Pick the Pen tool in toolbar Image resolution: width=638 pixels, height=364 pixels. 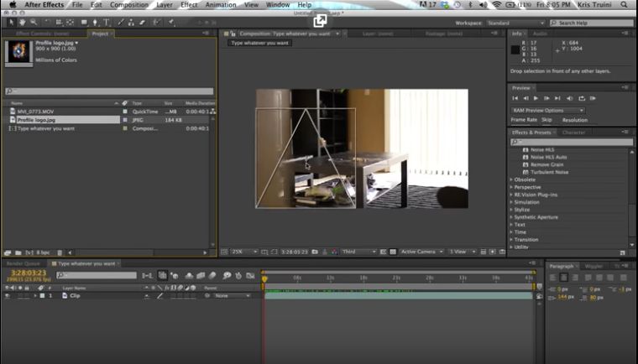tap(96, 23)
